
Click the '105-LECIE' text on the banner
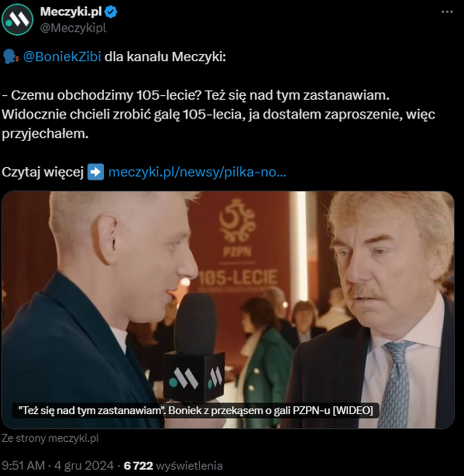pyautogui.click(x=238, y=277)
